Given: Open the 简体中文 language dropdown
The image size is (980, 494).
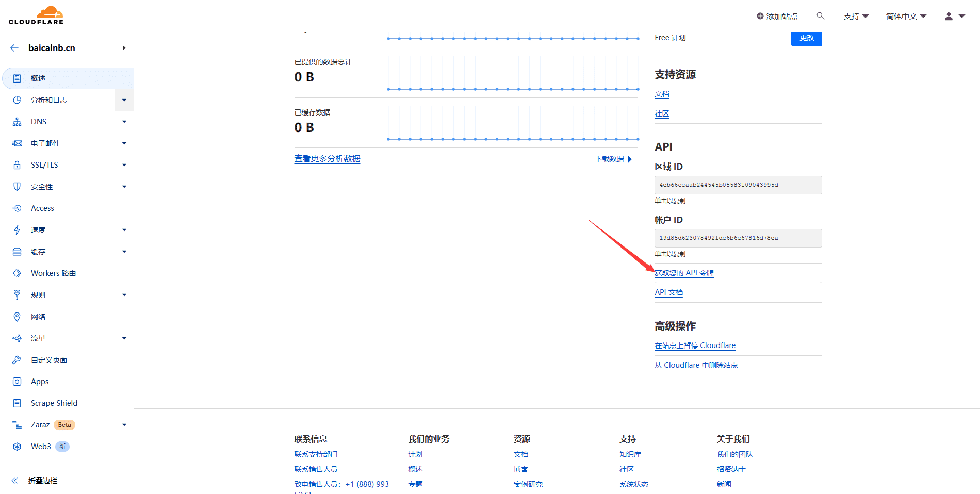Looking at the screenshot, I should [x=905, y=16].
